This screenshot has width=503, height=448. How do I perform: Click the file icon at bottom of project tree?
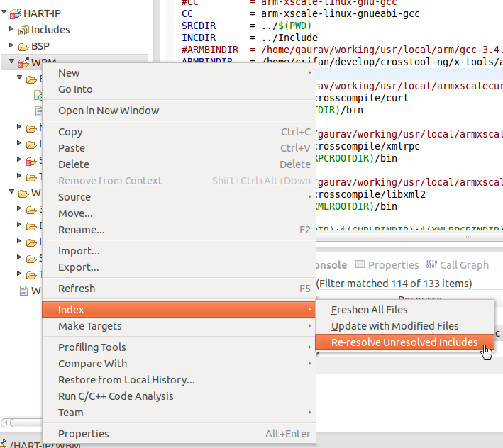pos(23,291)
